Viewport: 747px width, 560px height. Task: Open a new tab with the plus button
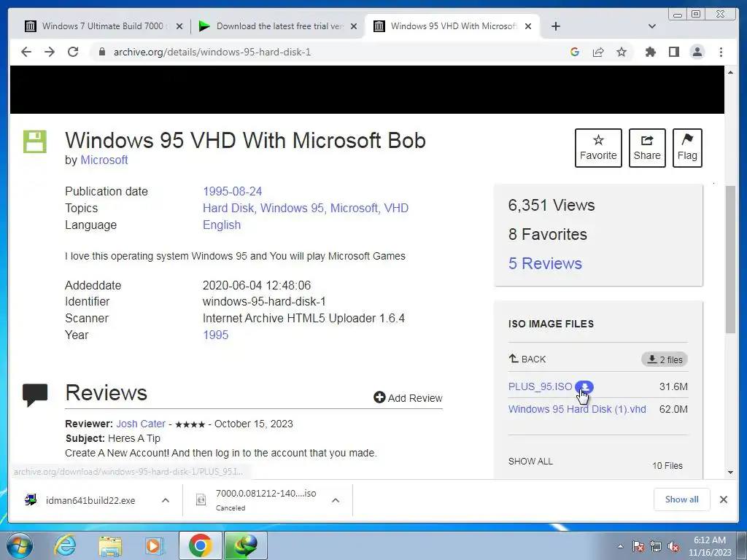click(x=555, y=26)
